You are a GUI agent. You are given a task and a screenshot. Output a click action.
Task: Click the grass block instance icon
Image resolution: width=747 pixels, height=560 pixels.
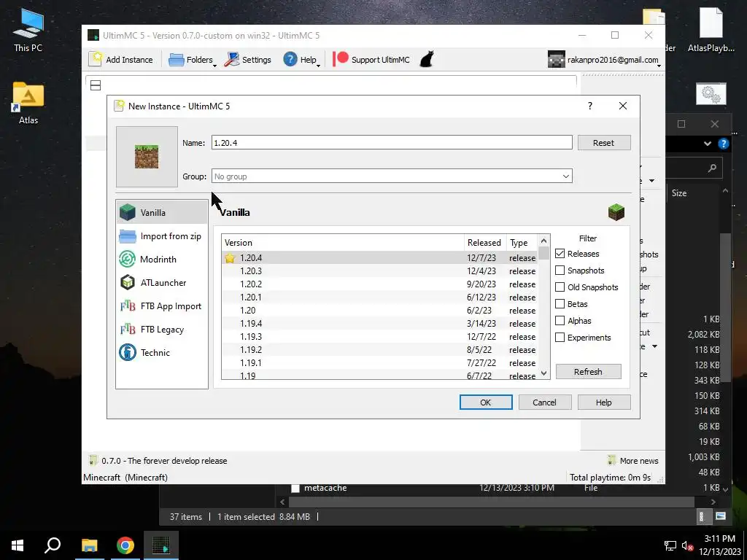(x=147, y=157)
